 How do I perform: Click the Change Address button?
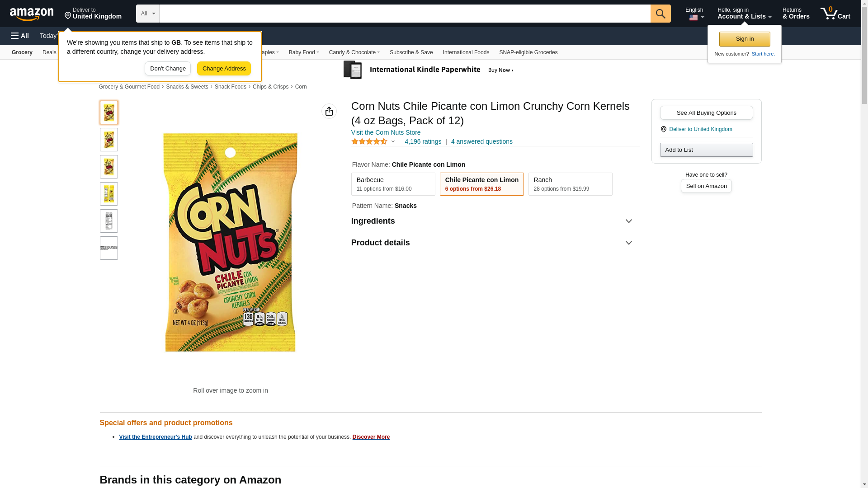pyautogui.click(x=224, y=69)
